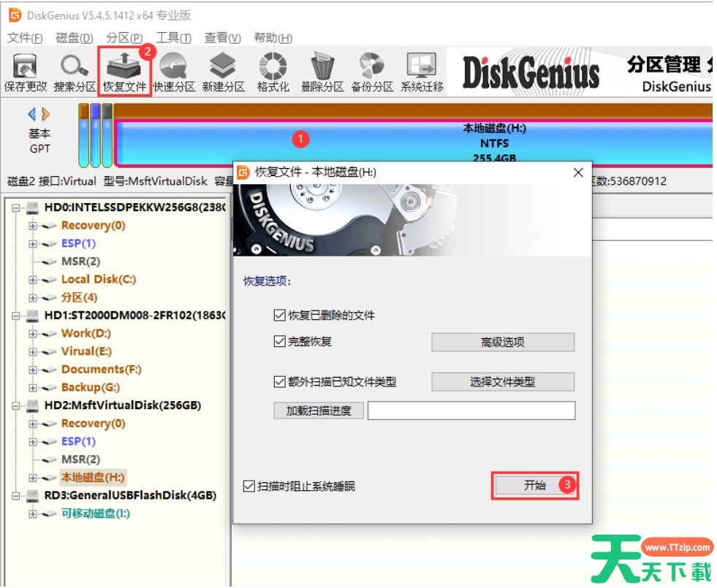Collapse the HD2:MsftVirtualDisk disk node
The width and height of the screenshot is (717, 588).
(17, 405)
